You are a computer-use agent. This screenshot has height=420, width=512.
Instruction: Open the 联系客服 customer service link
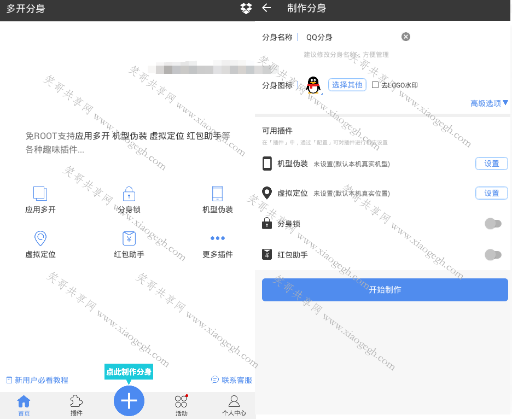[x=231, y=380]
